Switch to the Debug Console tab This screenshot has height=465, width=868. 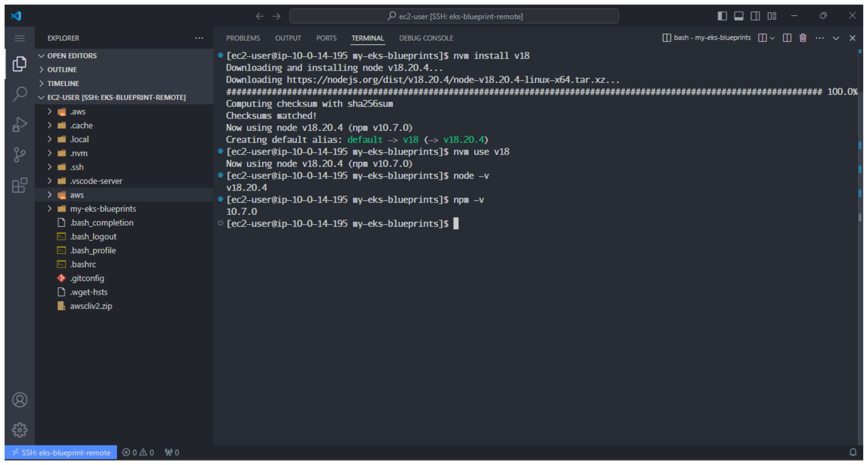426,38
